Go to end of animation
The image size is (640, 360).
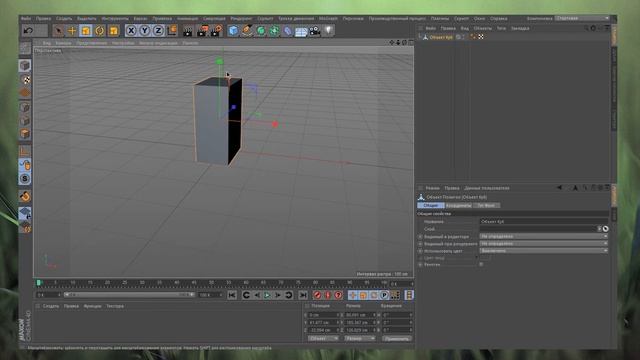303,295
